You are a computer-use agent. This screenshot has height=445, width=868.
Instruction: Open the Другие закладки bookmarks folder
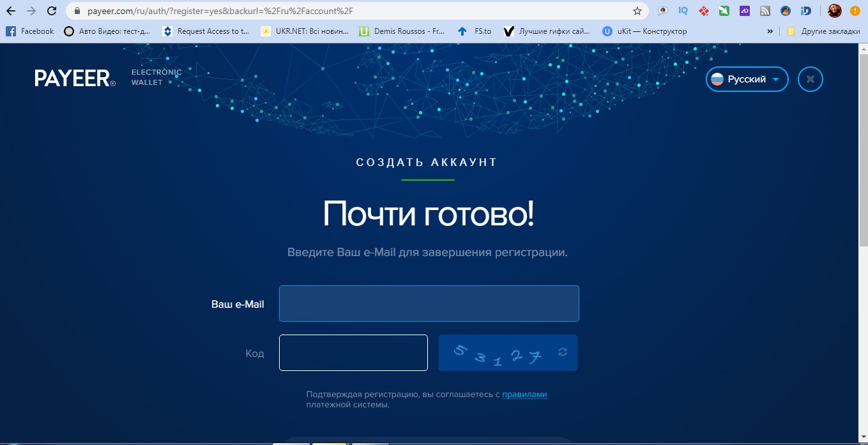[x=823, y=31]
